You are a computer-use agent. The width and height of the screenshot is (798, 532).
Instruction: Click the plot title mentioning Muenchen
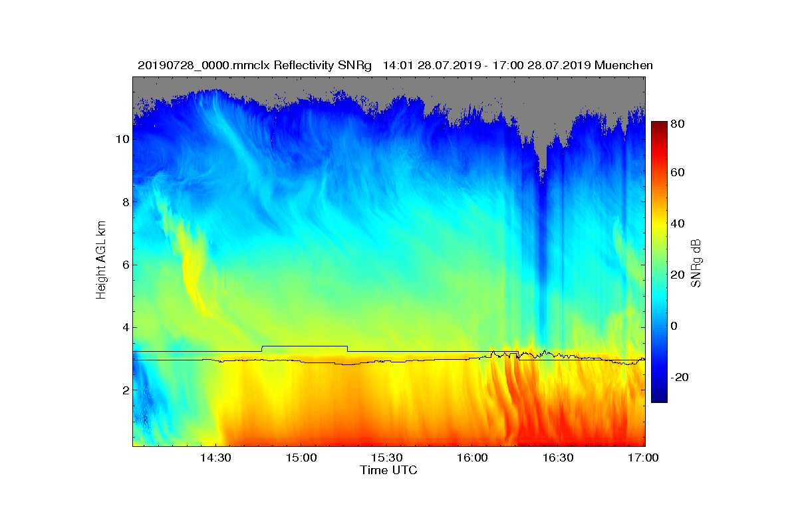[395, 65]
